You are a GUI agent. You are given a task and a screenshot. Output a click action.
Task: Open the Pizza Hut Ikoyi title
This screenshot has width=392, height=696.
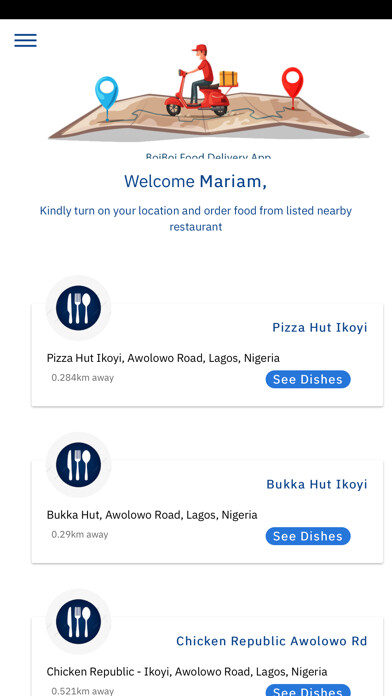pyautogui.click(x=320, y=328)
